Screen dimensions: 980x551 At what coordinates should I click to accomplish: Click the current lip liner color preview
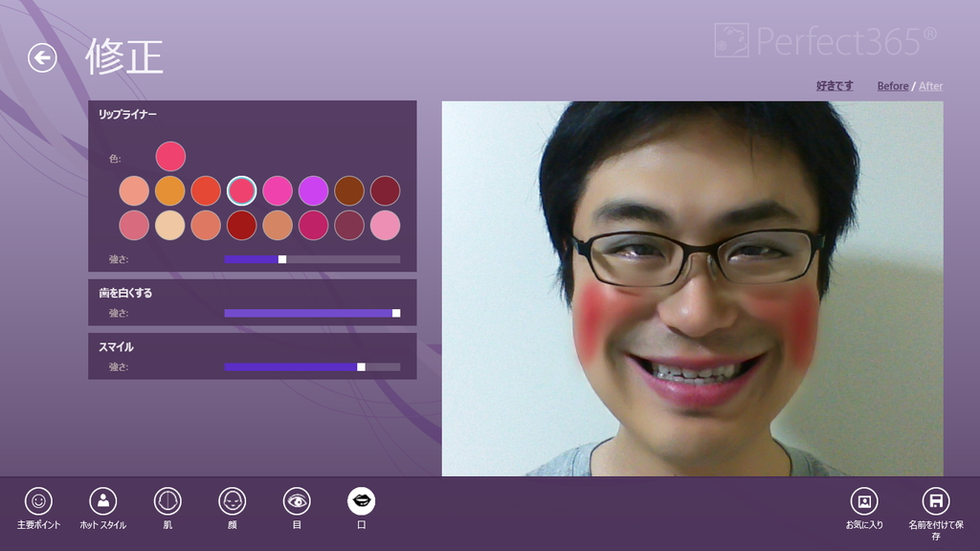170,156
